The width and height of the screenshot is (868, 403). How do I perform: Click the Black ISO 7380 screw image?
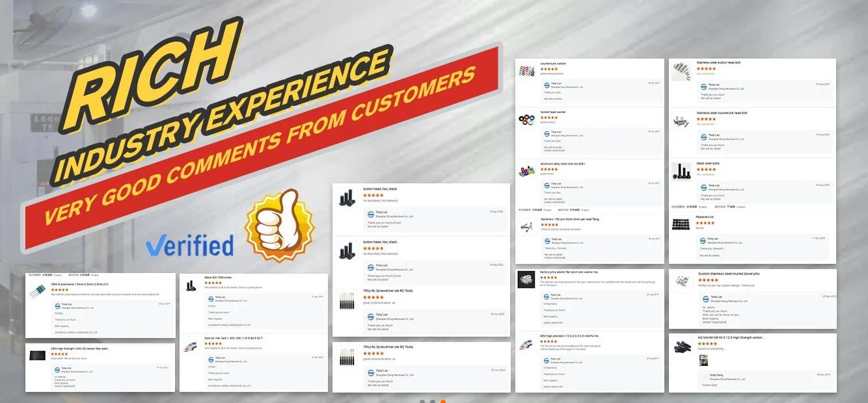(192, 285)
